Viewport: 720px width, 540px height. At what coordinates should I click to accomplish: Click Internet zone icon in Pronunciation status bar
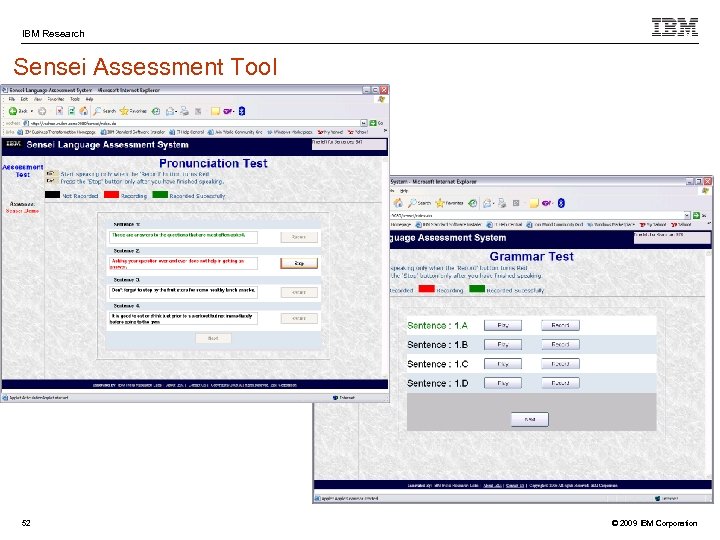[335, 398]
